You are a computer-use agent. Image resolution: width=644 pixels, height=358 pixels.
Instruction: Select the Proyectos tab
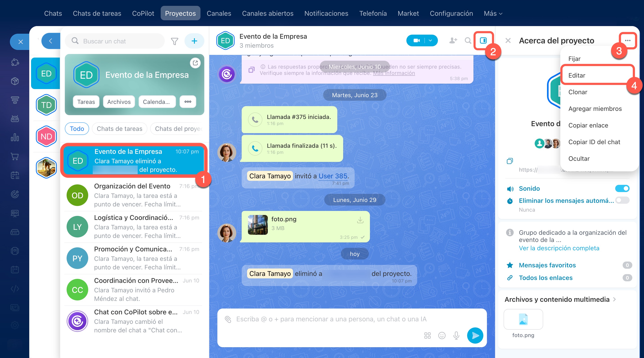[x=180, y=13]
